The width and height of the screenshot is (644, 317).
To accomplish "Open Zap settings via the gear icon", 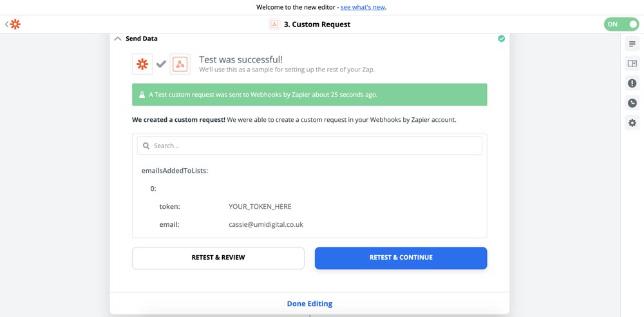I will [632, 123].
